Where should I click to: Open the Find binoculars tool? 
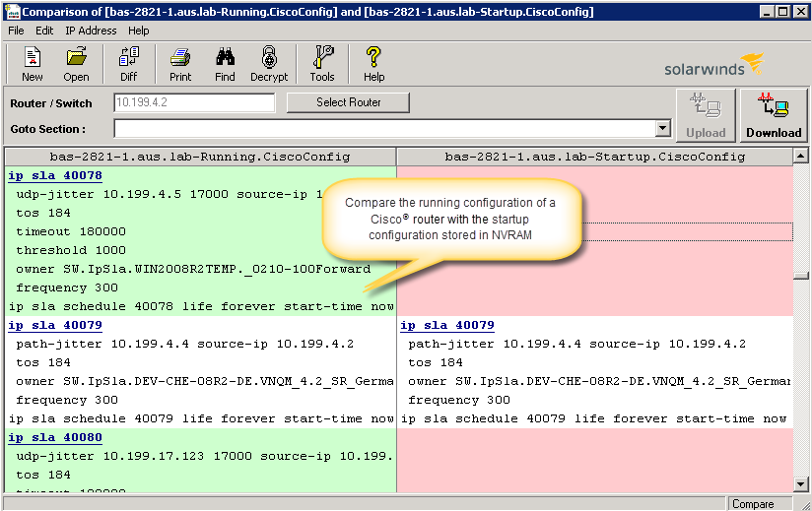225,64
